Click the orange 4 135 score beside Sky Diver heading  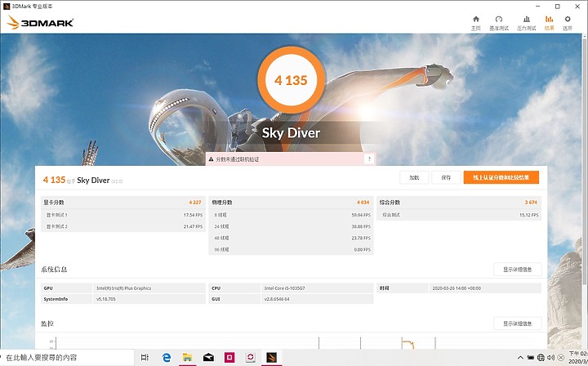(x=55, y=180)
